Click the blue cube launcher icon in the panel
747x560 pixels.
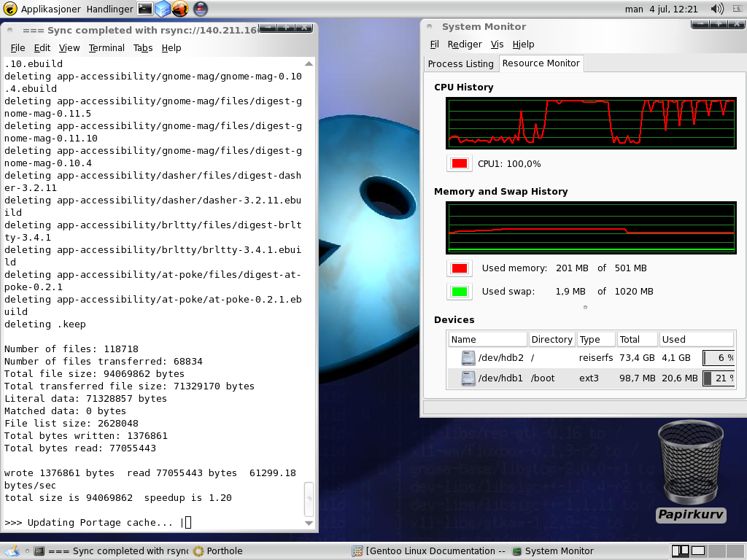click(x=163, y=9)
